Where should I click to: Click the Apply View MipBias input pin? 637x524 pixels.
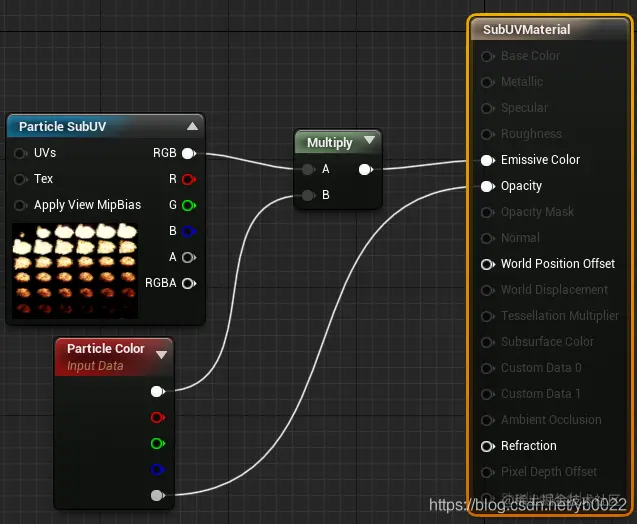tap(20, 205)
